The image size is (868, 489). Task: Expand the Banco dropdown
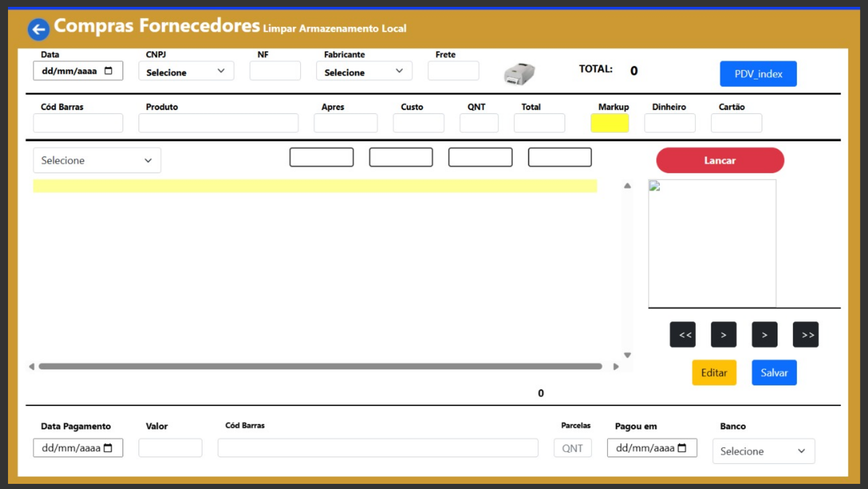click(x=763, y=451)
